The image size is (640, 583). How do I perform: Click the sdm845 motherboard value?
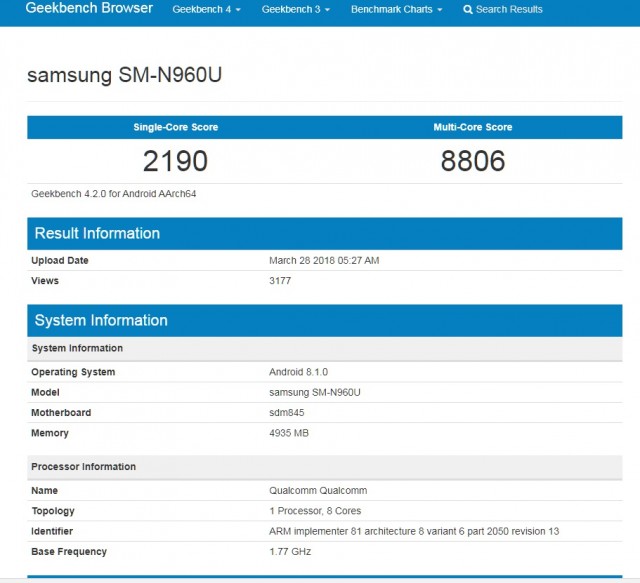(x=285, y=413)
